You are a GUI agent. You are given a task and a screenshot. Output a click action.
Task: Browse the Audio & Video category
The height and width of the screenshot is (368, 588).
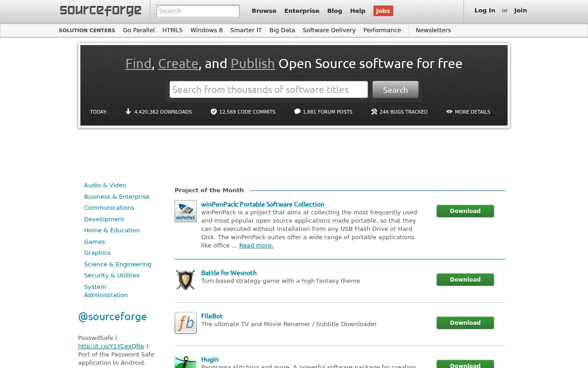105,185
